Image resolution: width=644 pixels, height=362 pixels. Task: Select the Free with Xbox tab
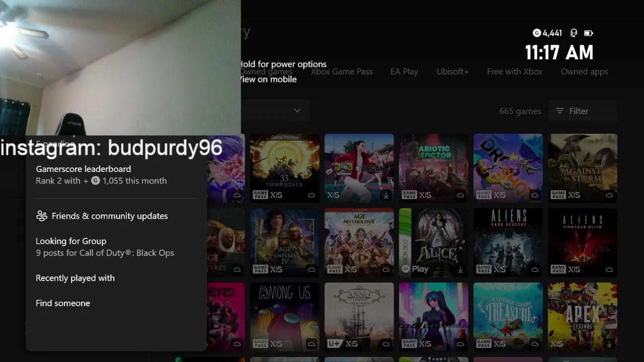[515, 71]
